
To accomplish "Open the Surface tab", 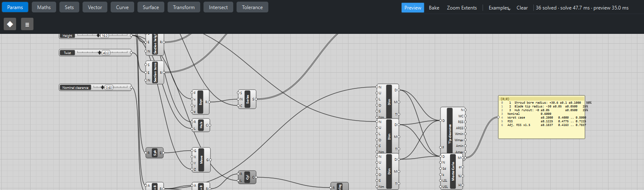I will [151, 7].
